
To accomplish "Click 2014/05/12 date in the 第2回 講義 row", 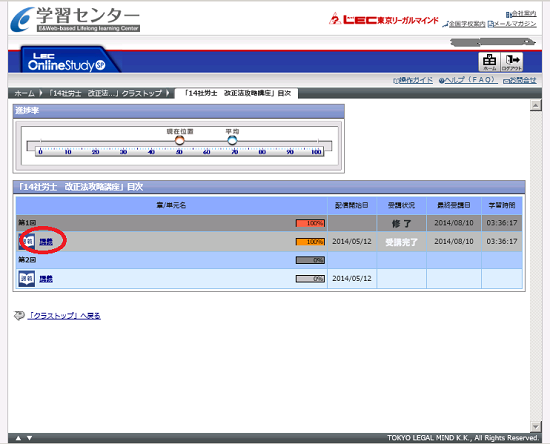I will coord(352,278).
